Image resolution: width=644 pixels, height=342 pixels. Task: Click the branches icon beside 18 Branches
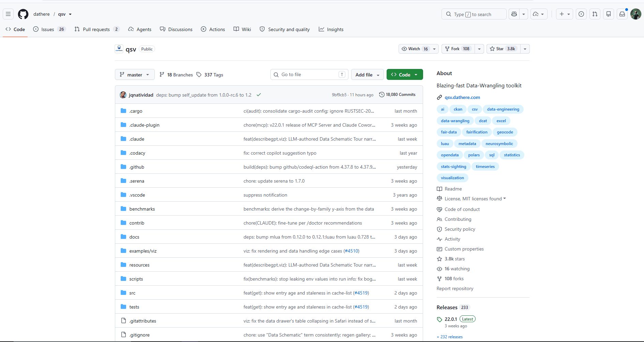pyautogui.click(x=162, y=74)
